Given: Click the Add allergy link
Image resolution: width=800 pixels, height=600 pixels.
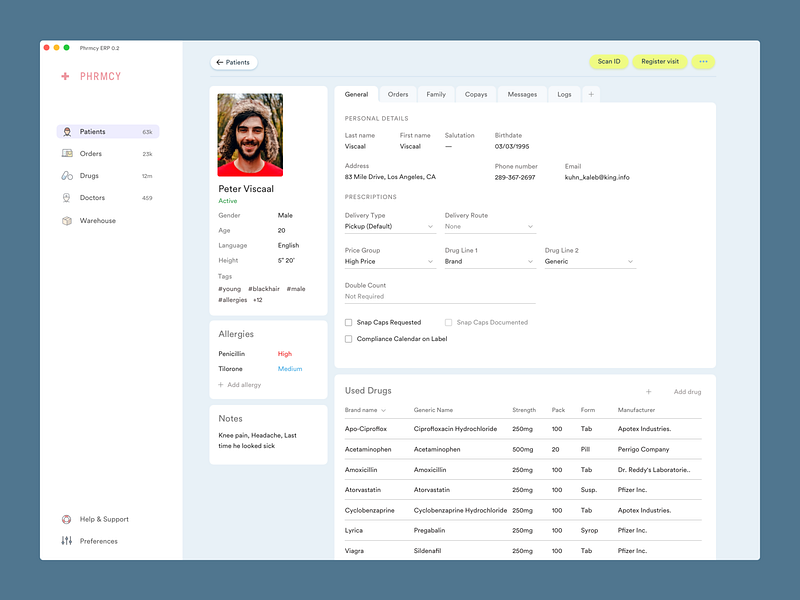Looking at the screenshot, I should pos(244,385).
